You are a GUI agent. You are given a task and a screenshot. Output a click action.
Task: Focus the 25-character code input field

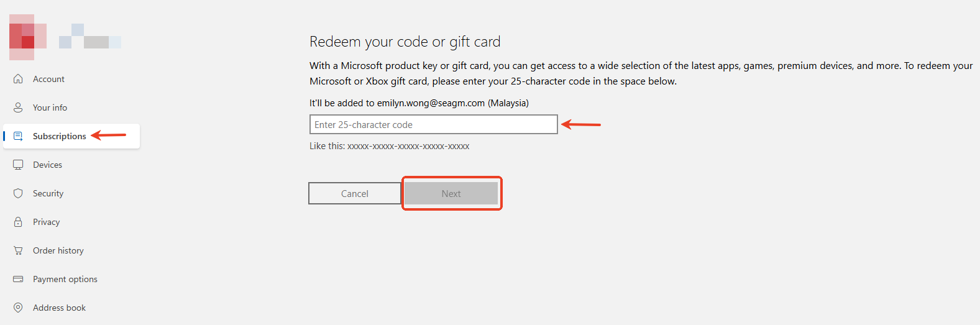point(434,124)
